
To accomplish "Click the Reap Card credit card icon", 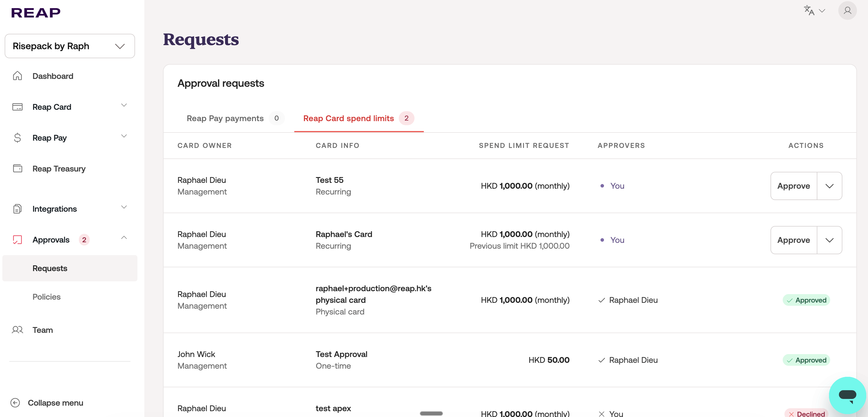I will click(17, 107).
